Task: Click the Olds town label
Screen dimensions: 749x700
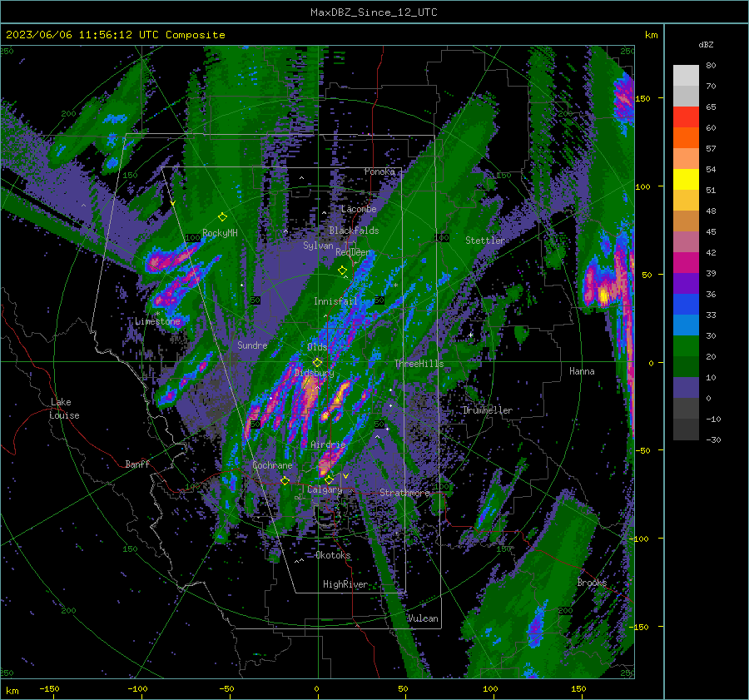Action: [x=317, y=347]
